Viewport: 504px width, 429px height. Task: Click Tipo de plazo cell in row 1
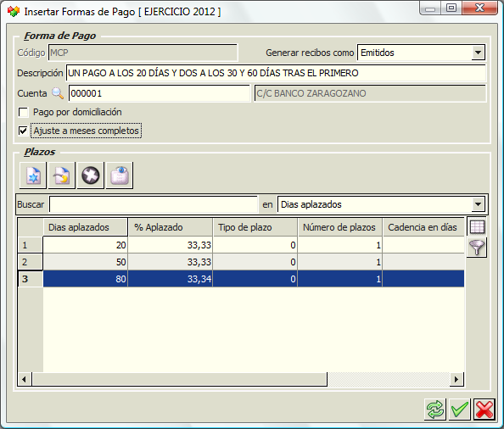pos(255,245)
